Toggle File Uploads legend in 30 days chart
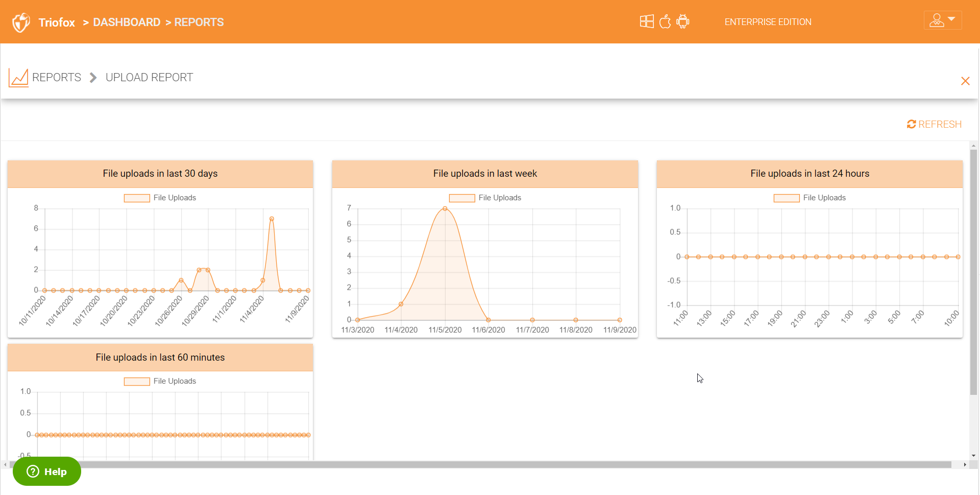 pyautogui.click(x=160, y=198)
